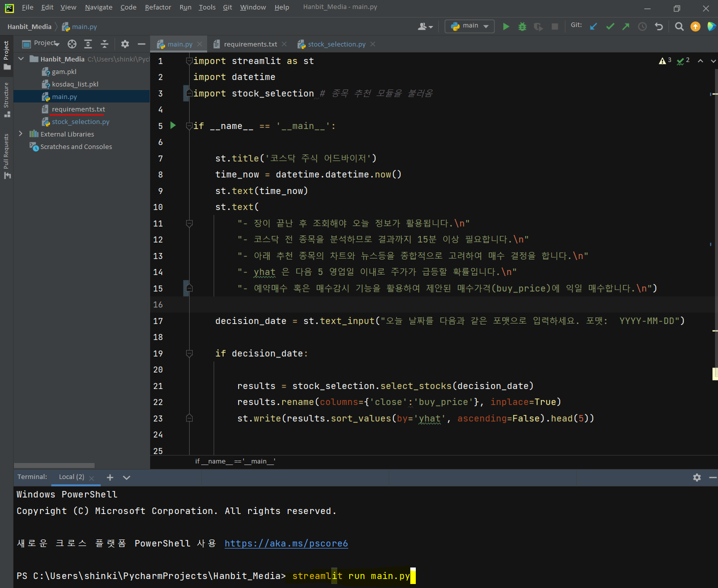Hide the Project tool window
718x588 pixels.
[x=142, y=44]
